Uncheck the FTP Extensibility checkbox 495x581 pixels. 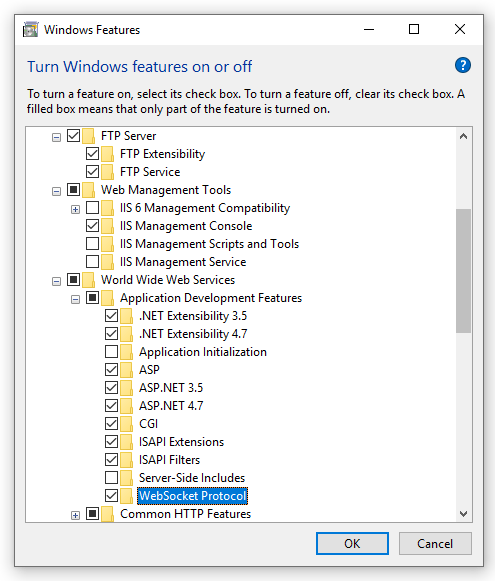(x=92, y=154)
